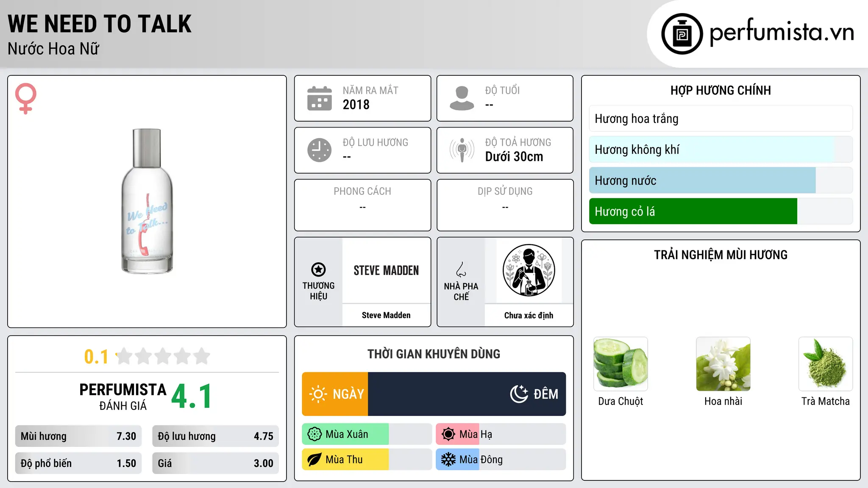The width and height of the screenshot is (868, 488).
Task: Click the leaf icon for Mùa Thu
Action: tap(314, 460)
